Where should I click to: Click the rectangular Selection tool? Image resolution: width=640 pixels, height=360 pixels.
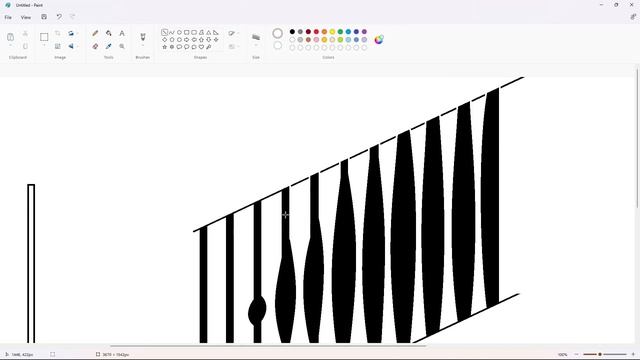coord(44,37)
